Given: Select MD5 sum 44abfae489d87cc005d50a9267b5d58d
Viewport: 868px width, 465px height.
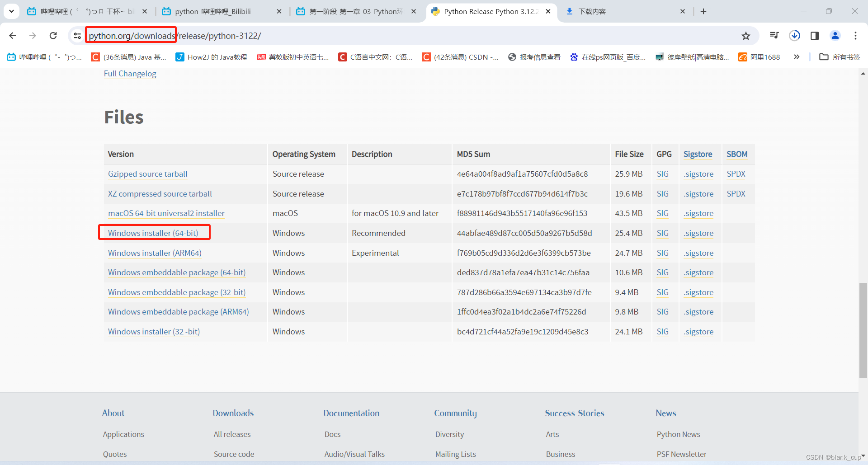Looking at the screenshot, I should [524, 233].
